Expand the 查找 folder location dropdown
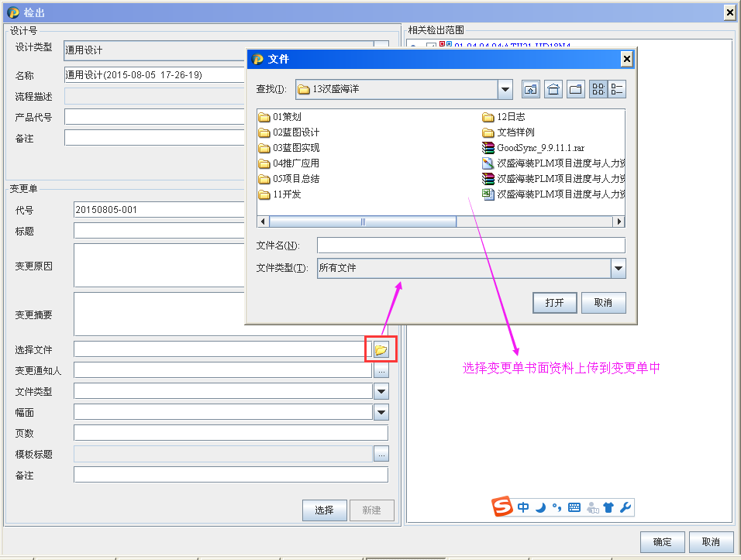 [505, 89]
